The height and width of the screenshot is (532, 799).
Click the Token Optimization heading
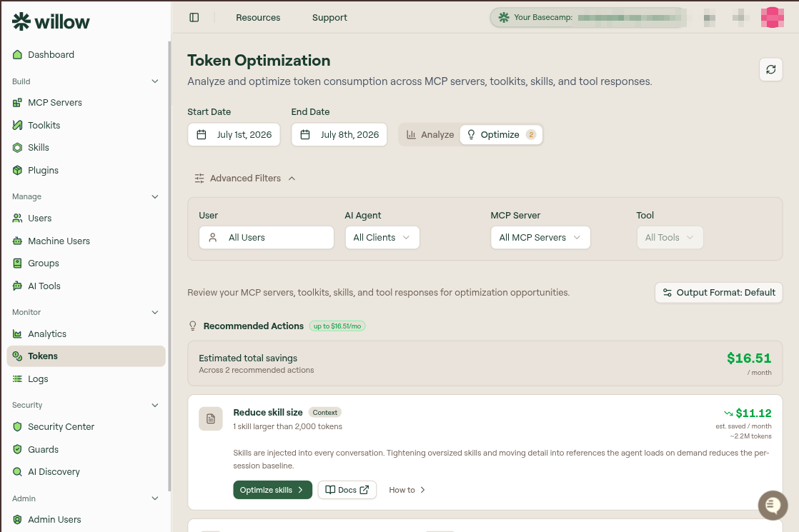coord(259,60)
